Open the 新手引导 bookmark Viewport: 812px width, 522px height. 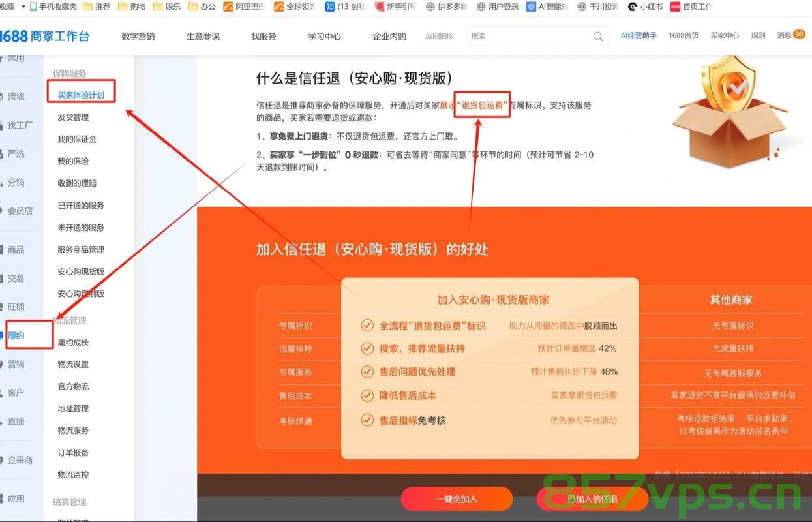[396, 7]
